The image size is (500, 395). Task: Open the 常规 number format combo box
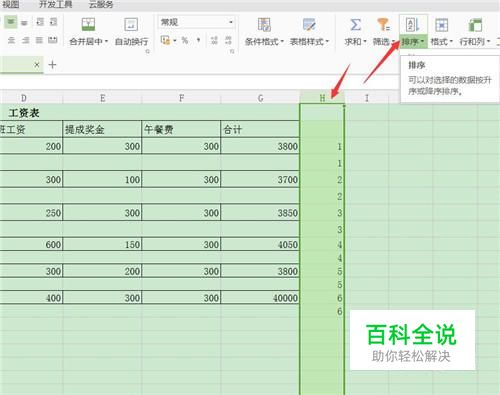(x=197, y=22)
